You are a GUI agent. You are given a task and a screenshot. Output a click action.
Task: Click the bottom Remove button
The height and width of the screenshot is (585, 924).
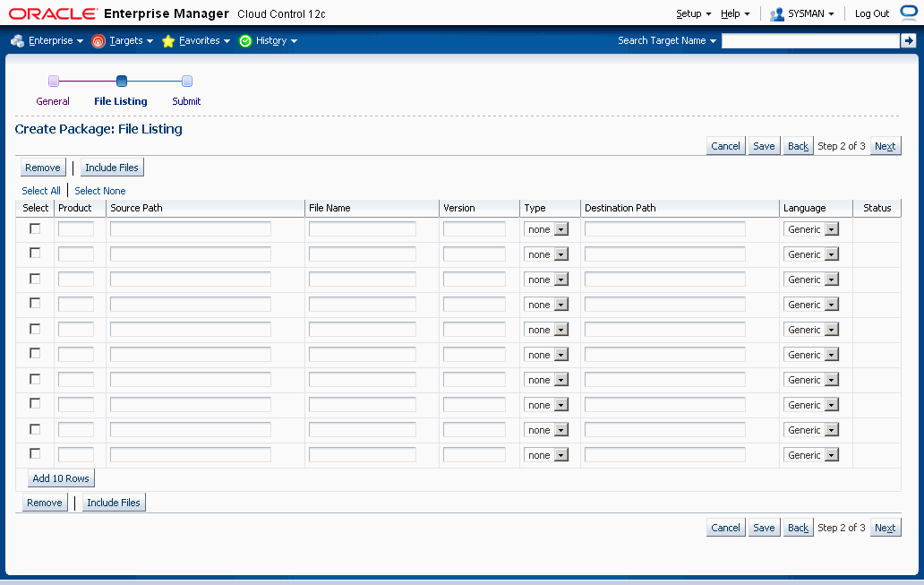(45, 503)
